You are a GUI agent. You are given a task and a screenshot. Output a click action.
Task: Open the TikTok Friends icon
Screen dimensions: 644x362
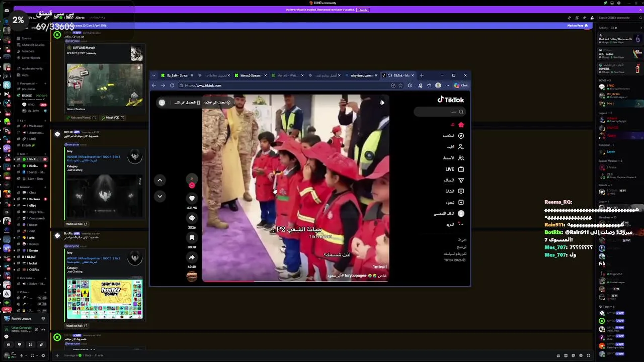point(461,158)
